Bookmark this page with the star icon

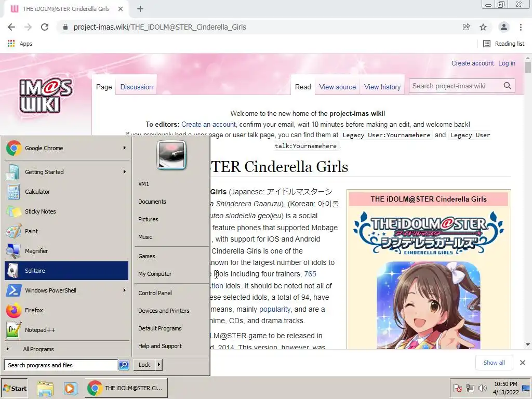(x=483, y=27)
